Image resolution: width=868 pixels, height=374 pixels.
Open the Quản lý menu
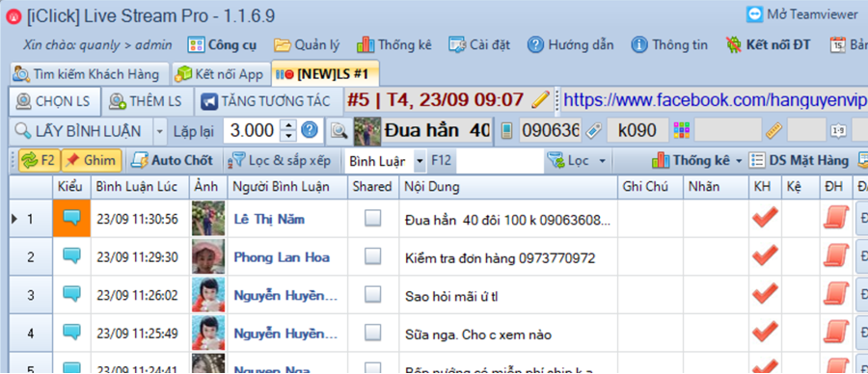[x=307, y=44]
